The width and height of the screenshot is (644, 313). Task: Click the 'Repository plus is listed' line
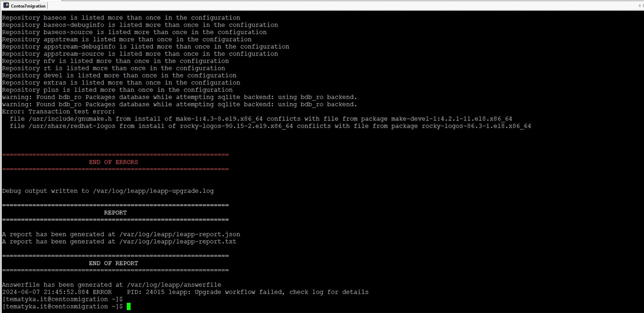pos(118,90)
